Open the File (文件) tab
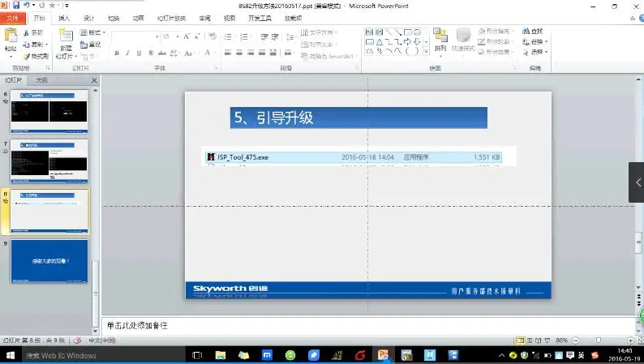This screenshot has width=644, height=364. [x=13, y=18]
